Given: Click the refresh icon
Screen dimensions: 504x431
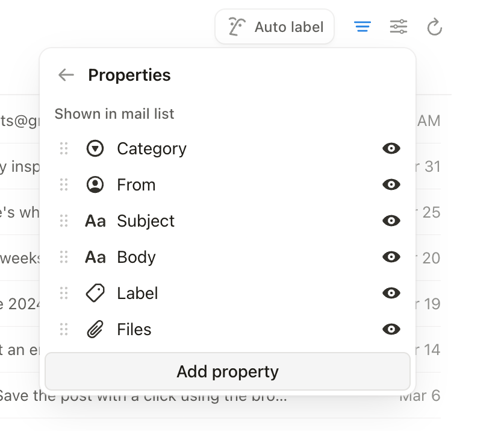Looking at the screenshot, I should [435, 27].
